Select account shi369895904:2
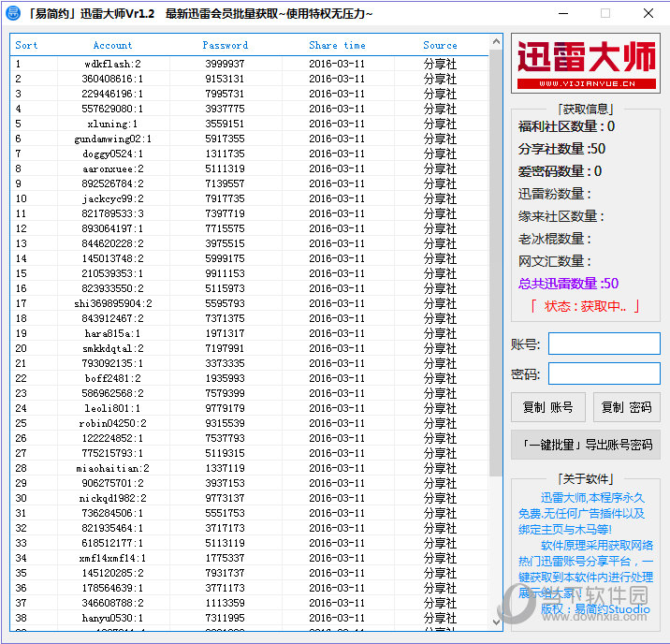Image resolution: width=670 pixels, height=644 pixels. (113, 303)
